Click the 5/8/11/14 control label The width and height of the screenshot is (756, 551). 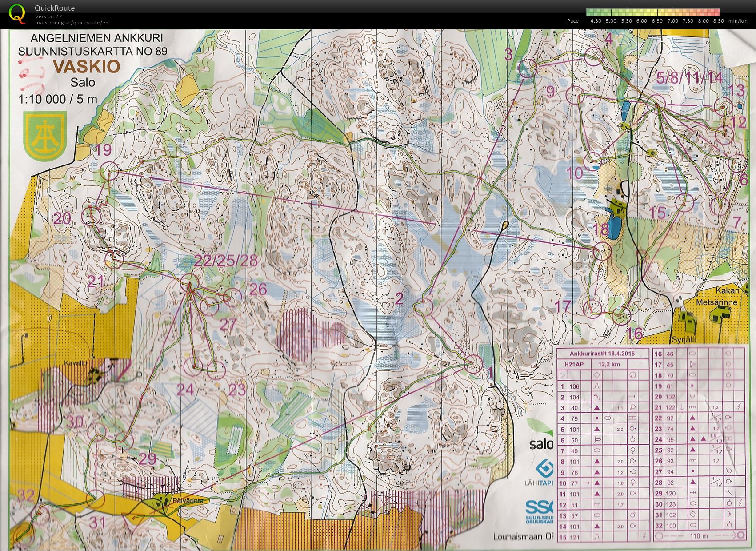689,78
